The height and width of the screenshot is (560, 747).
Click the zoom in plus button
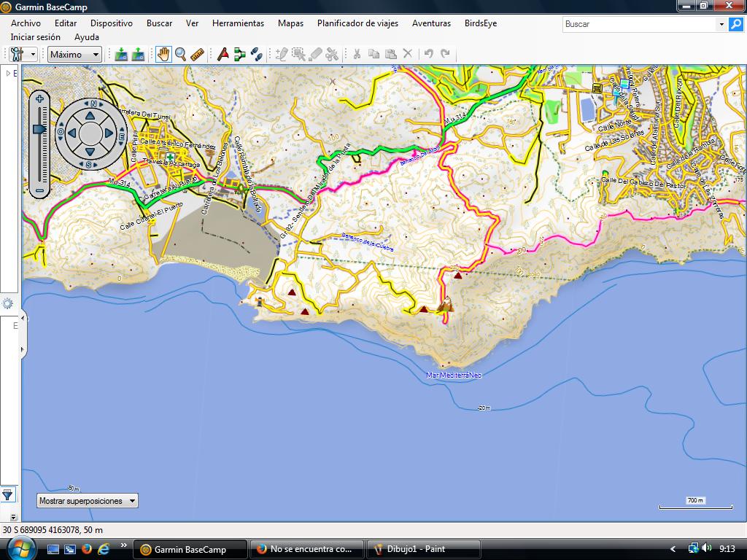point(39,98)
